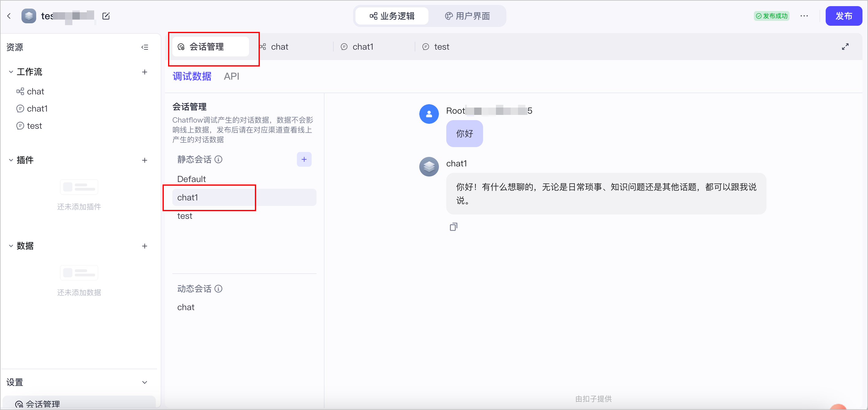The width and height of the screenshot is (868, 410).
Task: Click the blue 发布 button
Action: (844, 16)
